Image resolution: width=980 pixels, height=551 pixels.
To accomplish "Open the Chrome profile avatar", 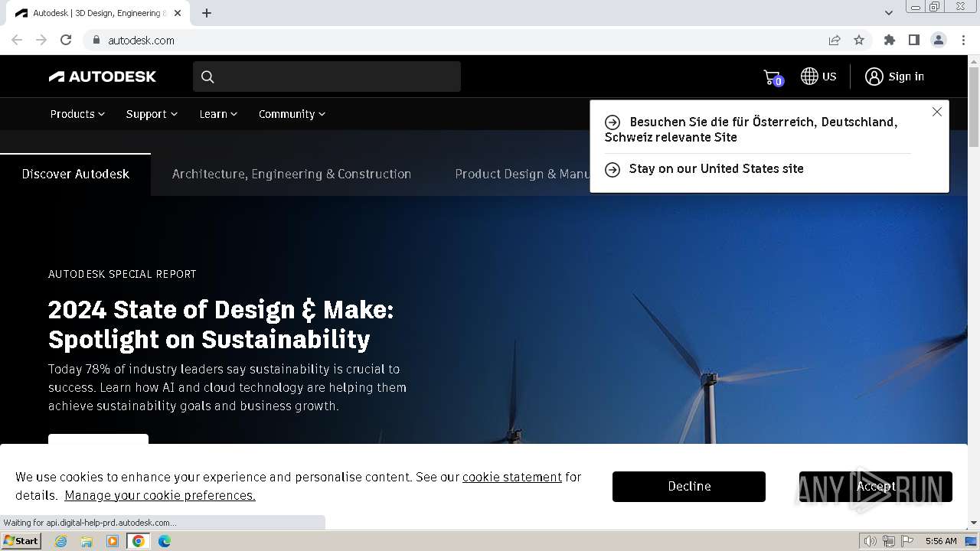I will pyautogui.click(x=939, y=40).
